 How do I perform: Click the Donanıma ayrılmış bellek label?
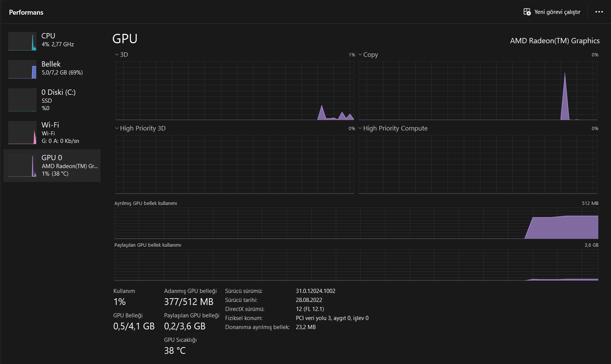258,327
